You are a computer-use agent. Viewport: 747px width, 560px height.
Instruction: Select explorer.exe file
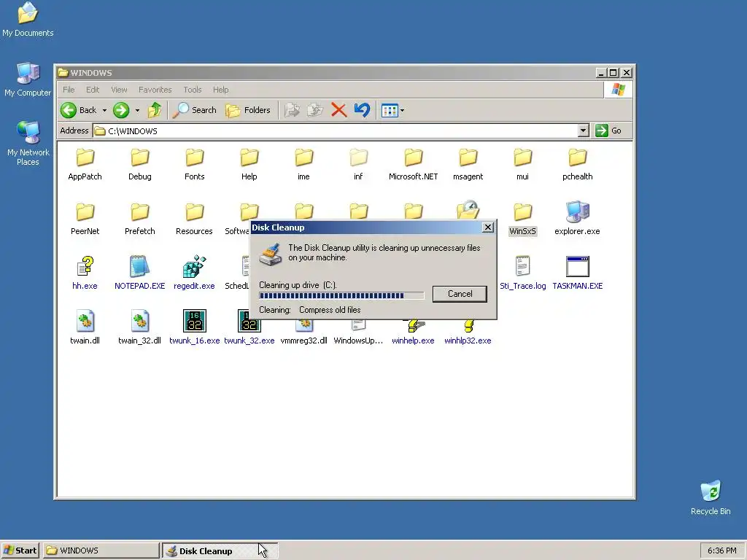[578, 219]
